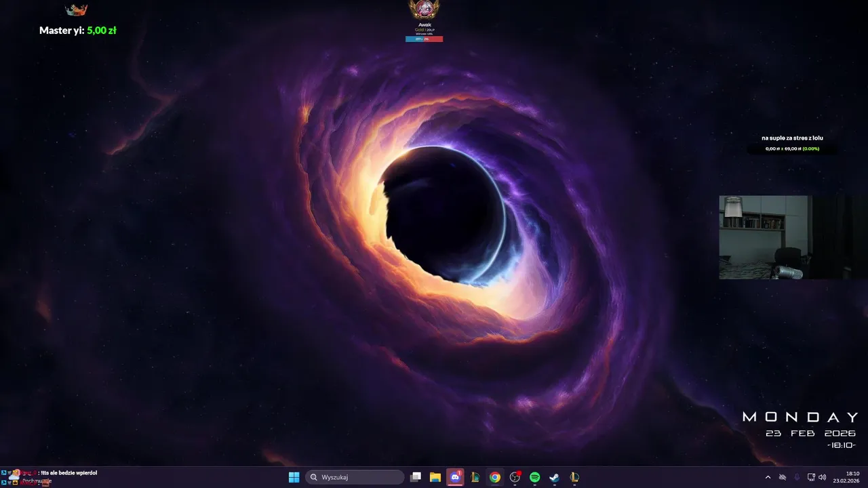Open the volume speaker tray icon

tap(823, 477)
